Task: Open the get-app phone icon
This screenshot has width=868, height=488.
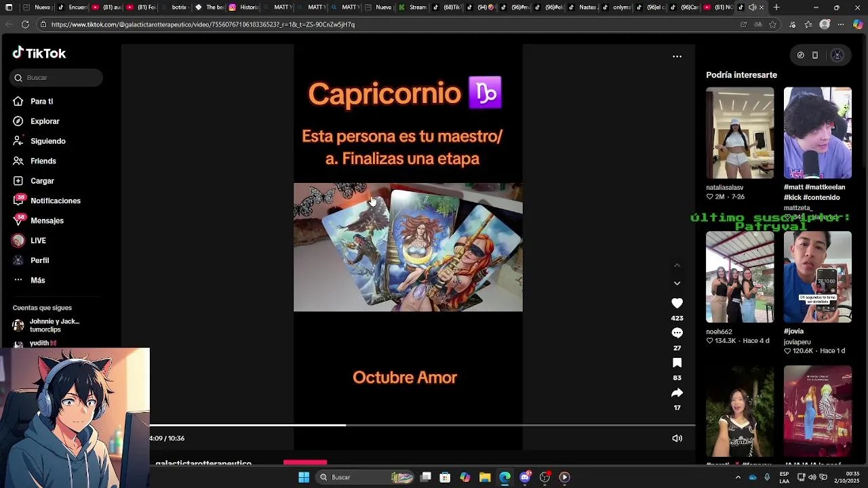Action: pyautogui.click(x=815, y=56)
